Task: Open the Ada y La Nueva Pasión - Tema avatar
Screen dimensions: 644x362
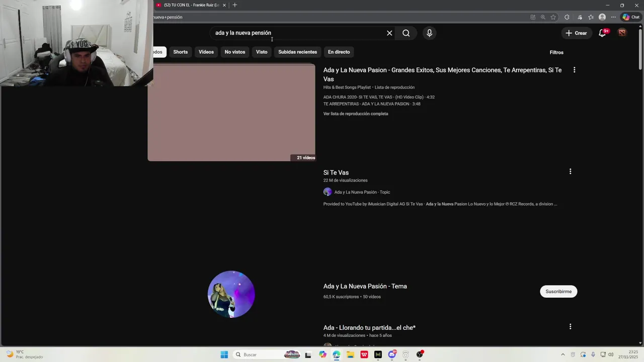Action: (x=231, y=294)
